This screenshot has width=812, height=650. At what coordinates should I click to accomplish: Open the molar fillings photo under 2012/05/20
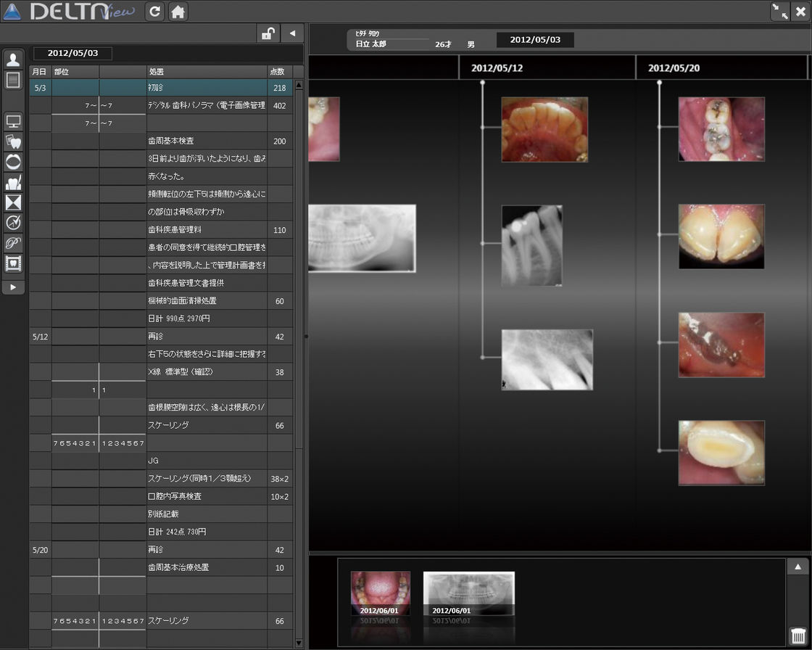click(721, 129)
